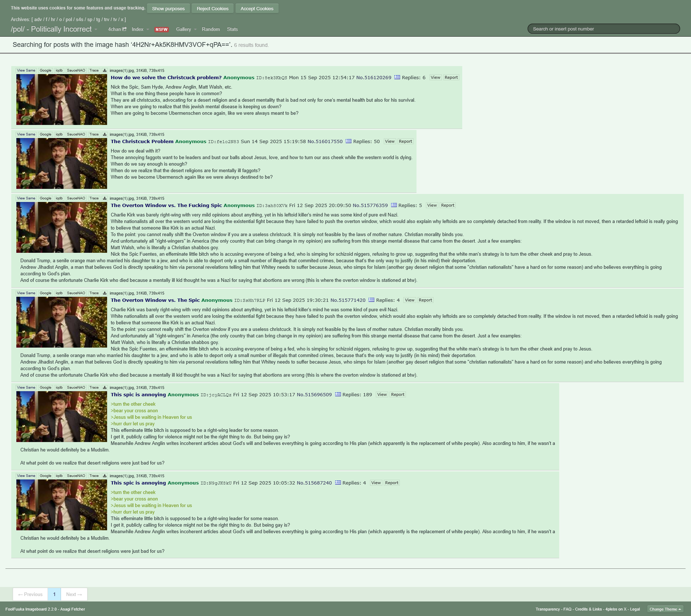Click the '6 results found.' text
The height and width of the screenshot is (616, 691).
click(251, 45)
